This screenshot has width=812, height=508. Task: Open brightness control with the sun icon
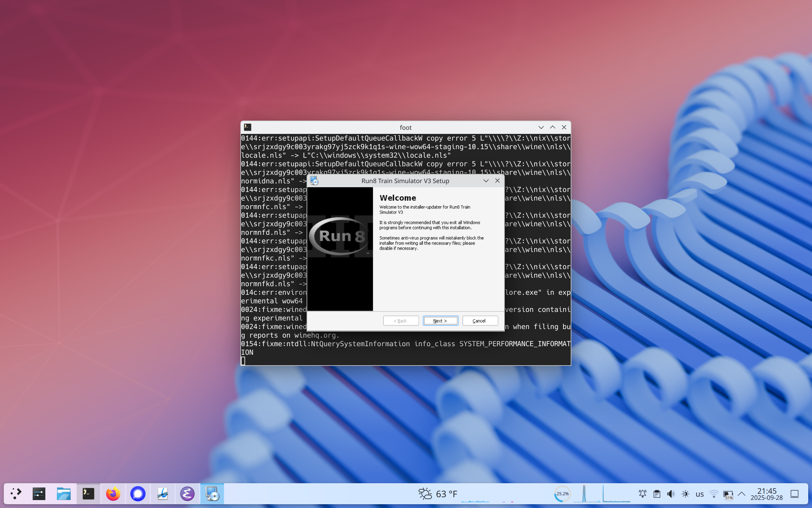[685, 493]
